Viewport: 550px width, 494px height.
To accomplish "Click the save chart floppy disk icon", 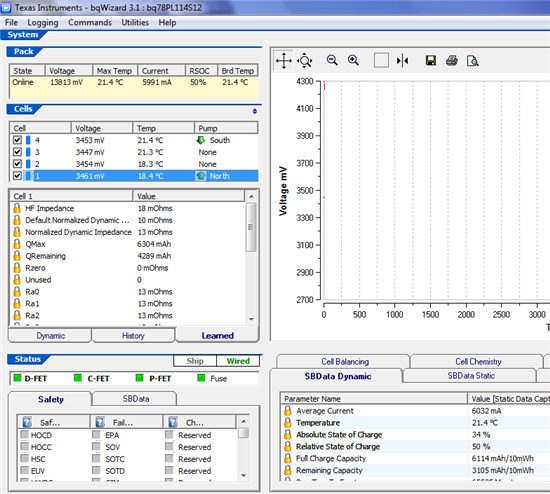I will click(431, 60).
